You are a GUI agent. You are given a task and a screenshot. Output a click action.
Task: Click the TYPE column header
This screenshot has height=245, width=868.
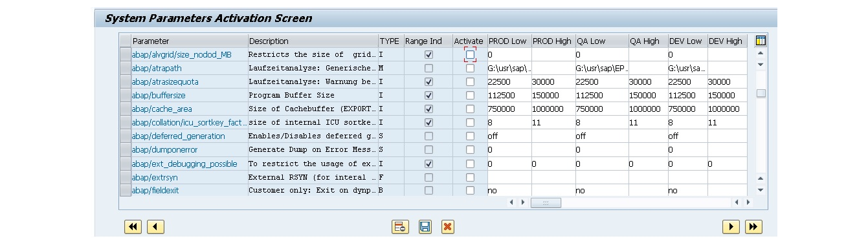point(390,41)
